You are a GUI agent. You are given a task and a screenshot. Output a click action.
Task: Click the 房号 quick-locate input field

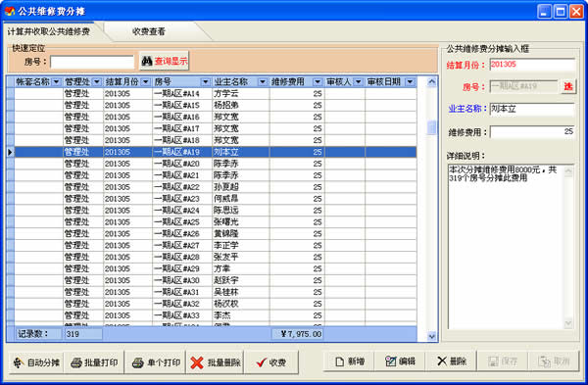pos(92,62)
